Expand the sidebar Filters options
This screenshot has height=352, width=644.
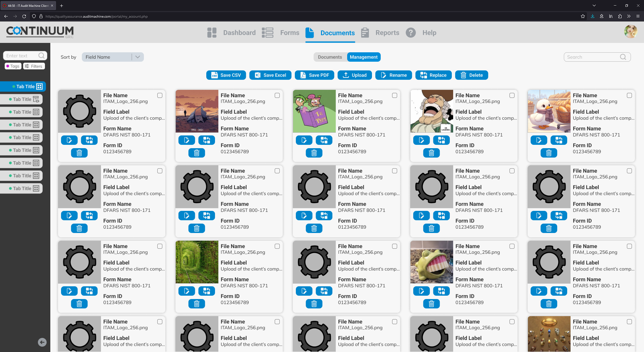point(34,66)
